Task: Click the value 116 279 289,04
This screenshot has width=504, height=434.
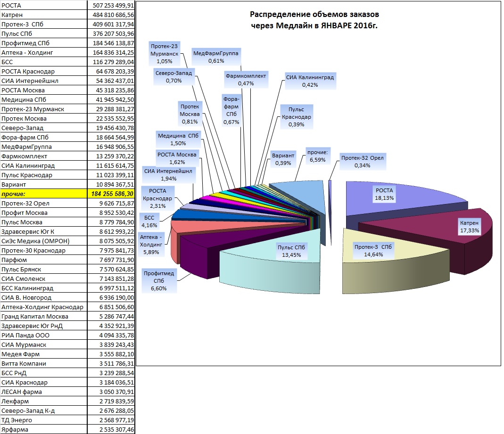Action: tap(113, 62)
